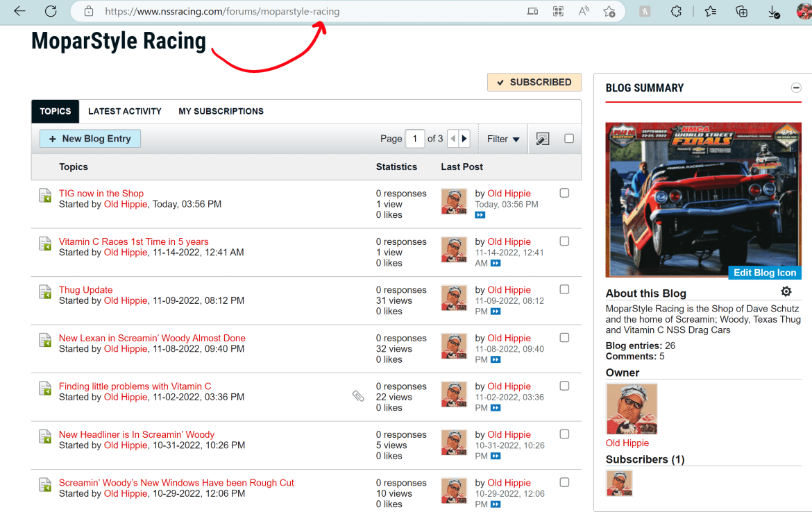The width and height of the screenshot is (812, 512).
Task: Jump to last post of Finding little problems topic
Action: (496, 408)
